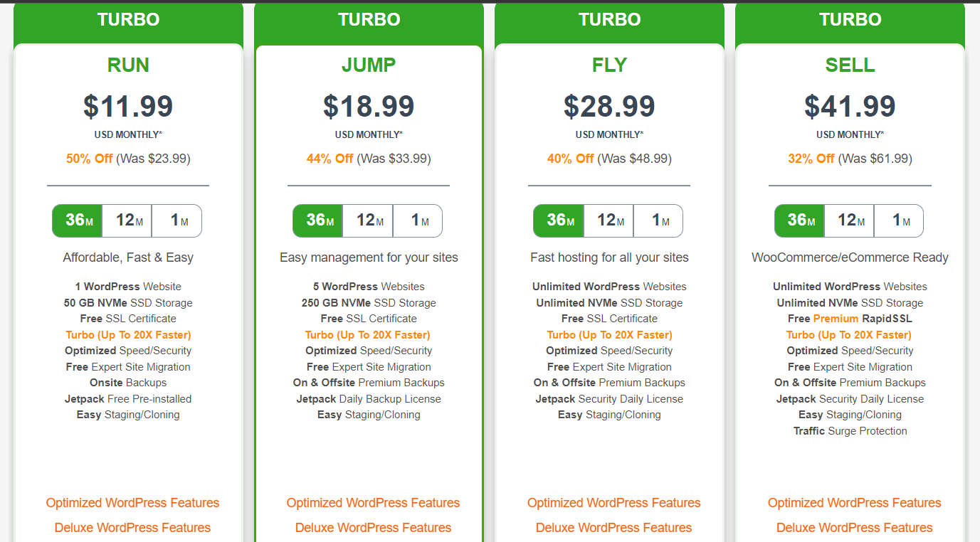Open Deluxe WordPress Features under Run plan

[x=132, y=528]
